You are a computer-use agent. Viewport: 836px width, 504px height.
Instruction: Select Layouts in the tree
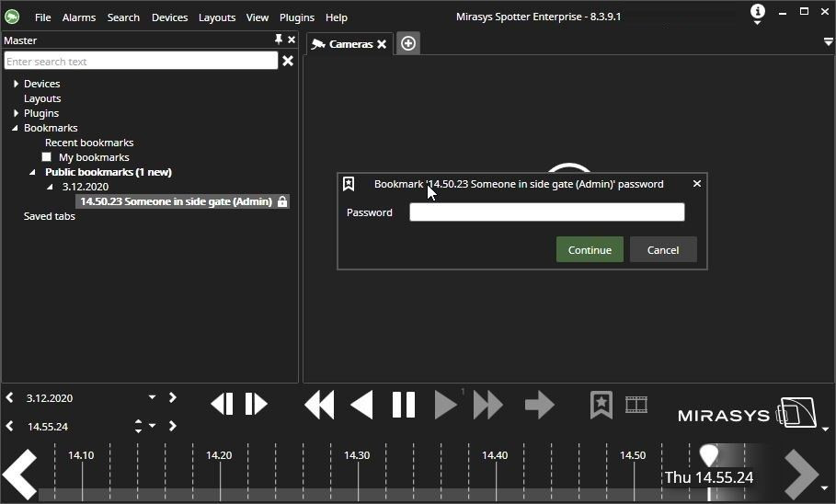pyautogui.click(x=42, y=98)
